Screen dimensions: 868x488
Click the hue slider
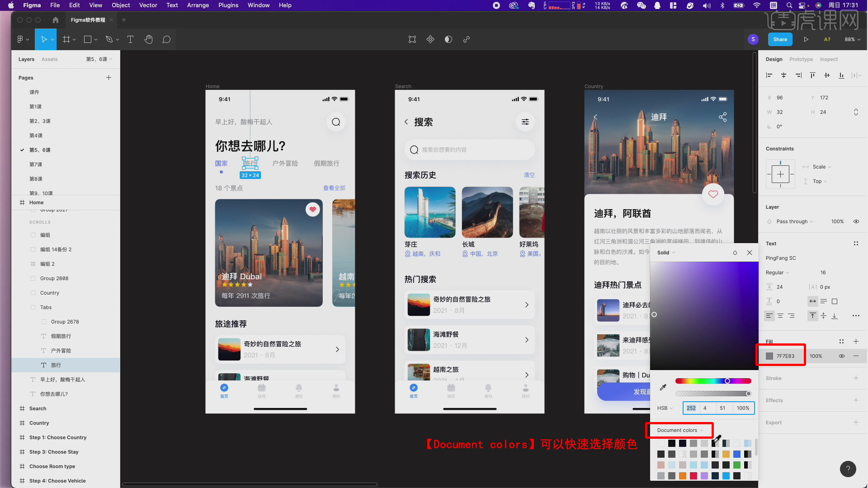[713, 381]
